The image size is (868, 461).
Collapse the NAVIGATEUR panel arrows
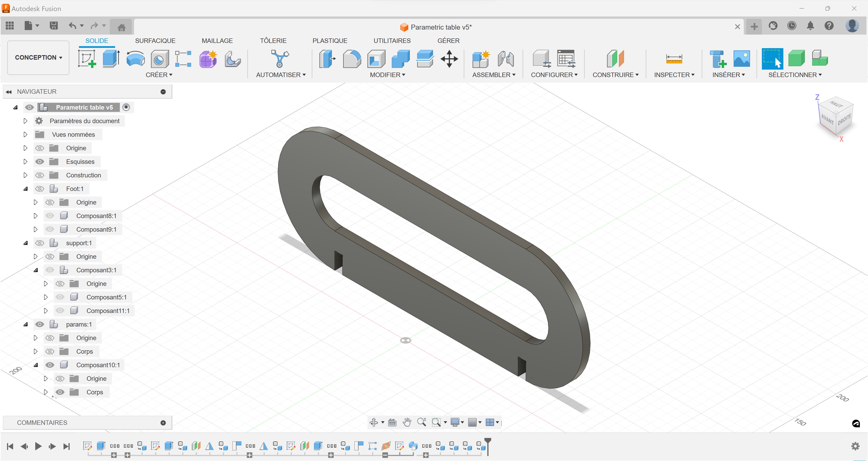pos(9,92)
